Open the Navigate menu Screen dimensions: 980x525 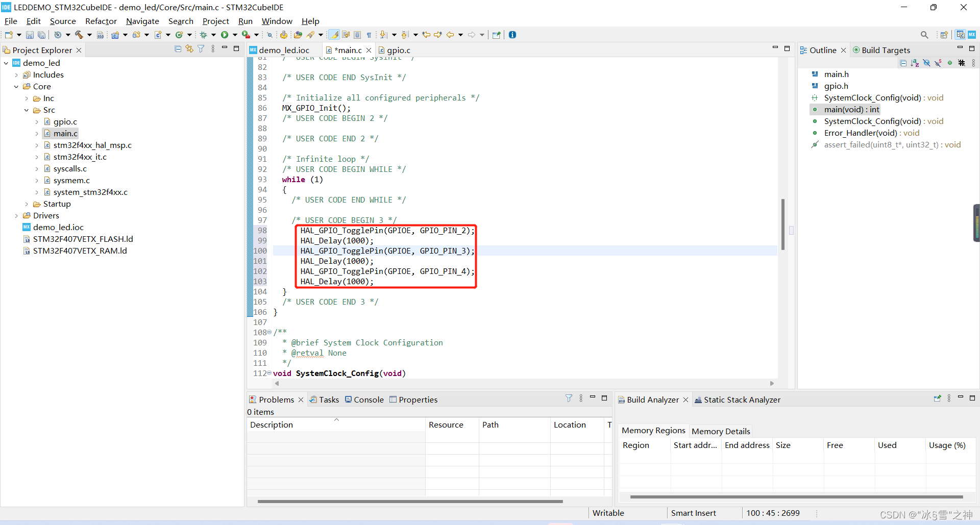point(142,21)
